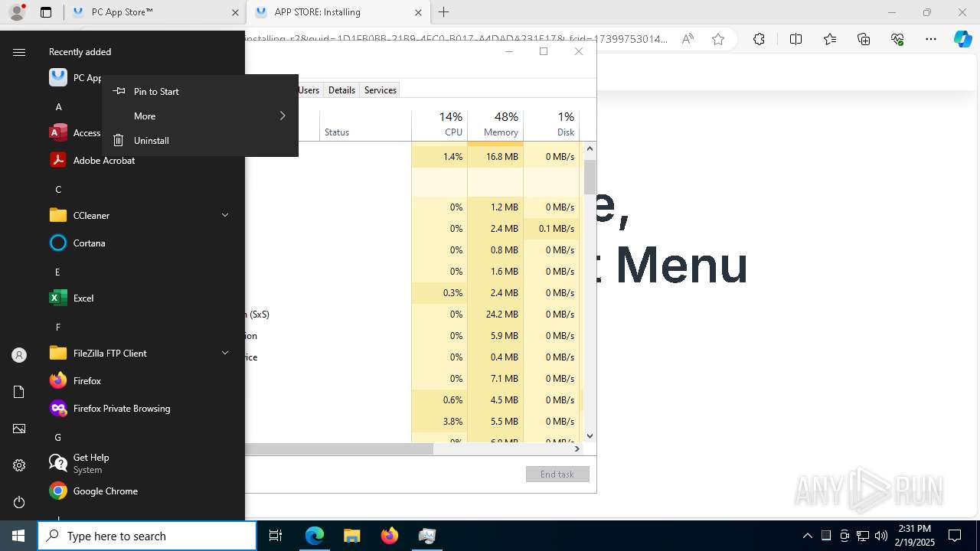This screenshot has width=980, height=551.
Task: Sort by the Status column header
Action: coord(365,125)
